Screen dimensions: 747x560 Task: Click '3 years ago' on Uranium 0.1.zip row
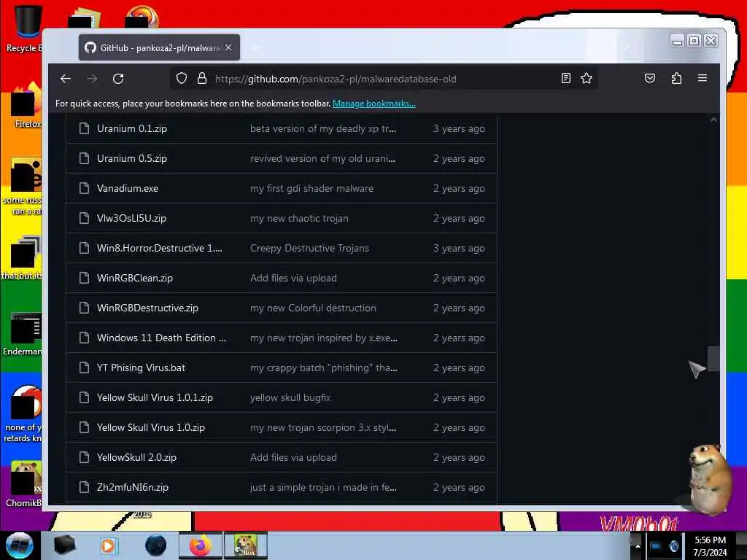tap(459, 128)
